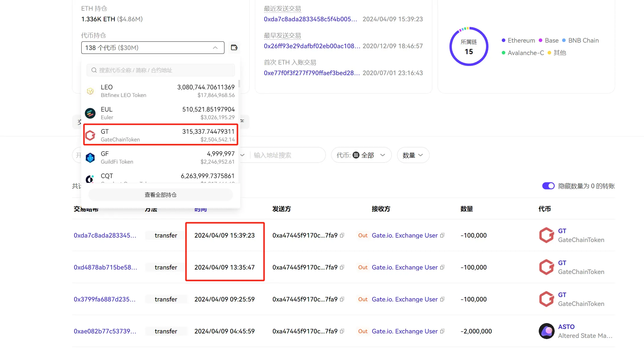This screenshot has height=350, width=644.
Task: Click the Euler EUL logo icon
Action: 90,113
